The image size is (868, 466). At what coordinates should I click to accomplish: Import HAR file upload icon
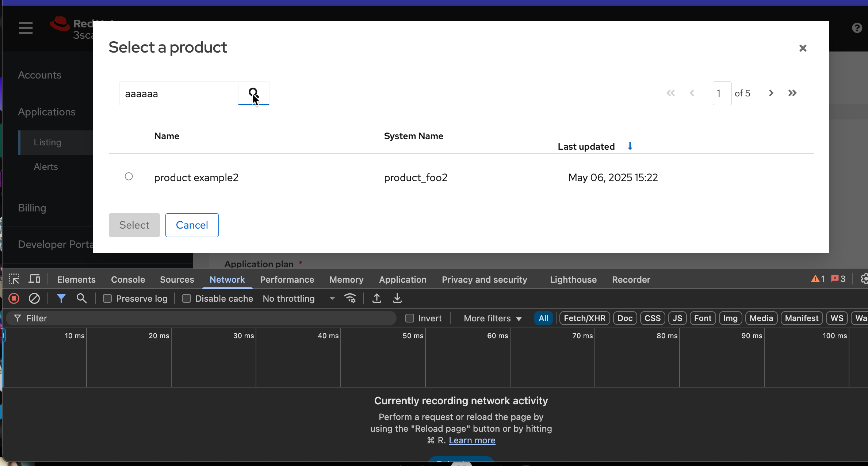(377, 299)
